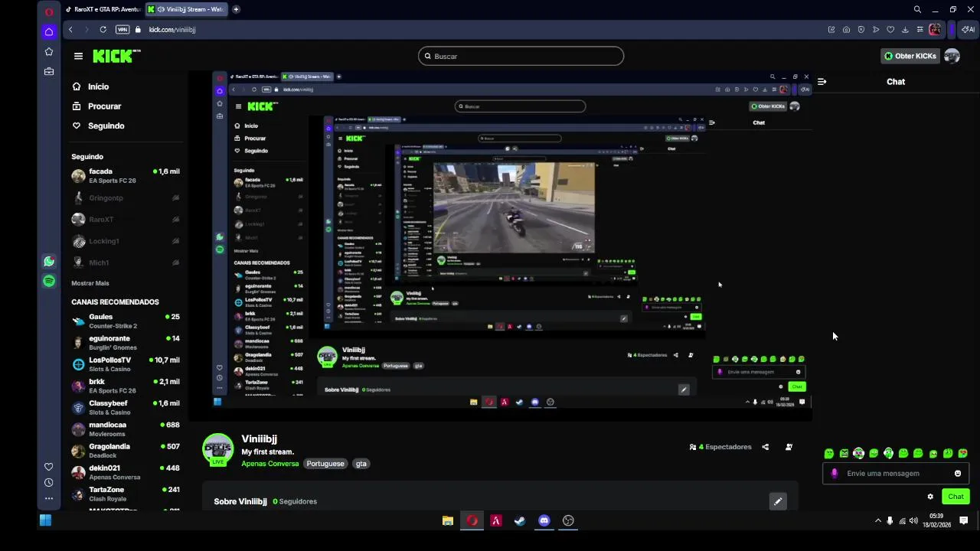Screen dimensions: 980x551
Task: Toggle the Kick hamburger sidebar menu
Action: coord(78,56)
